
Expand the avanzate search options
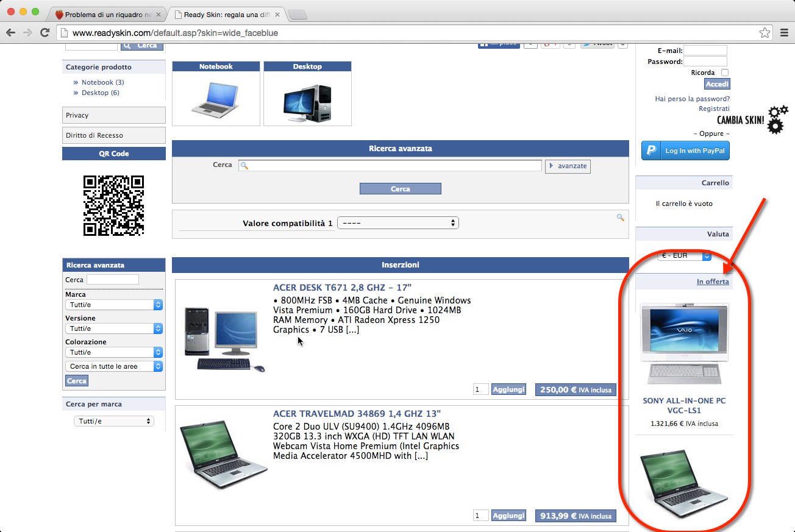click(568, 166)
